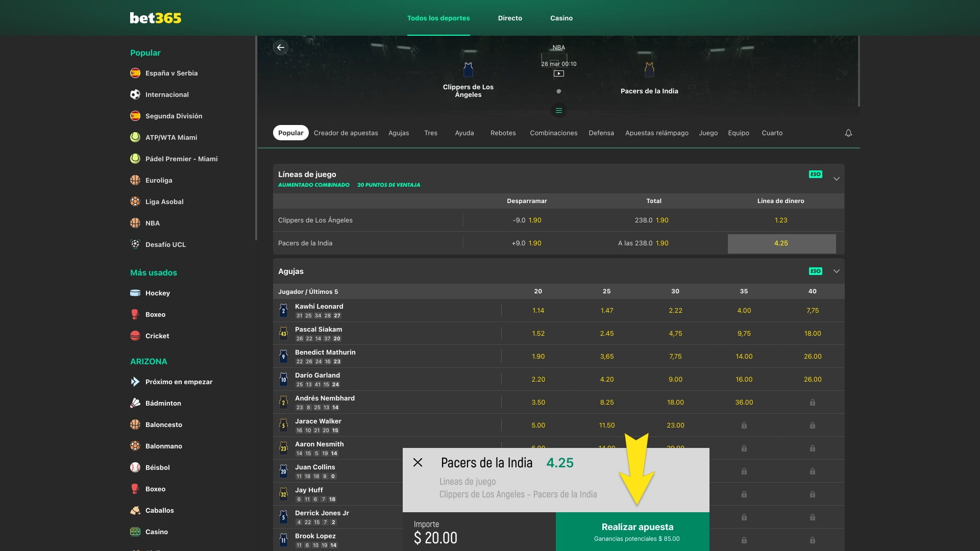Click the Bádminton shuttlecock icon
The height and width of the screenshot is (551, 980).
click(x=135, y=403)
